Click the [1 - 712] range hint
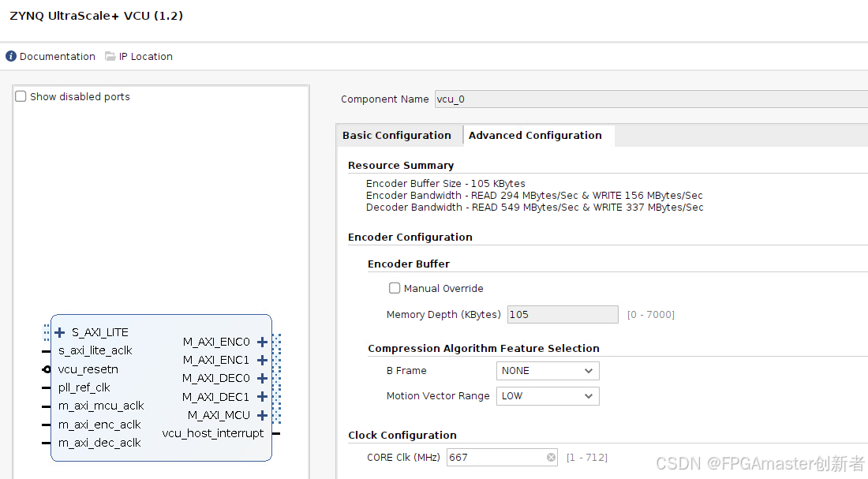The image size is (868, 479). [x=587, y=458]
